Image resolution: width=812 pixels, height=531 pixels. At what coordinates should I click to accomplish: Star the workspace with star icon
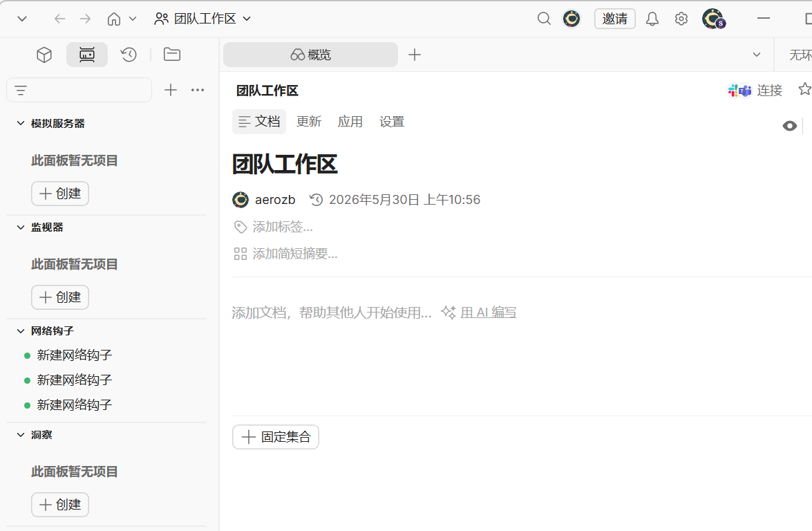804,89
